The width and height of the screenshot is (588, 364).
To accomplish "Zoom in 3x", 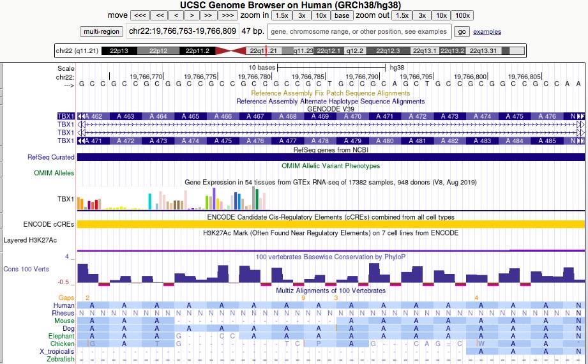I will click(302, 15).
